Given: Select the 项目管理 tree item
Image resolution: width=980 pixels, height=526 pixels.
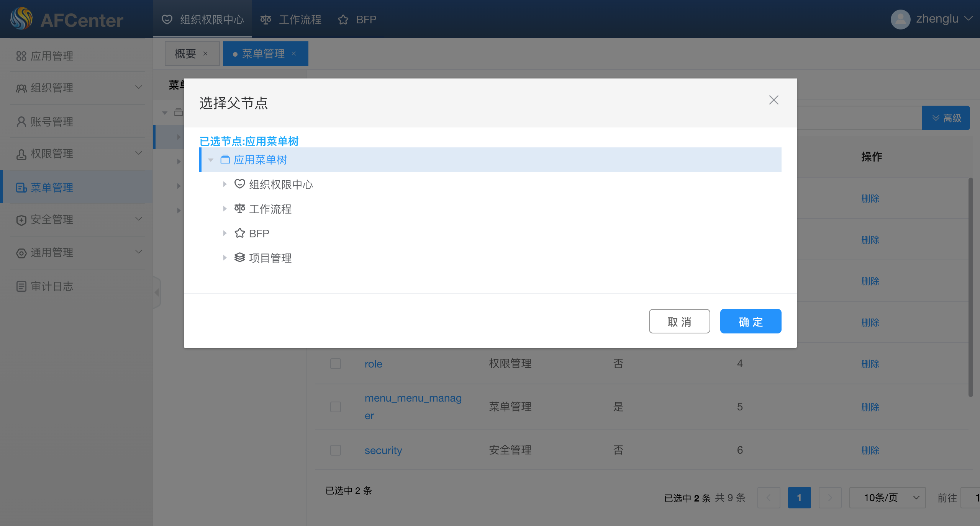Looking at the screenshot, I should 270,258.
